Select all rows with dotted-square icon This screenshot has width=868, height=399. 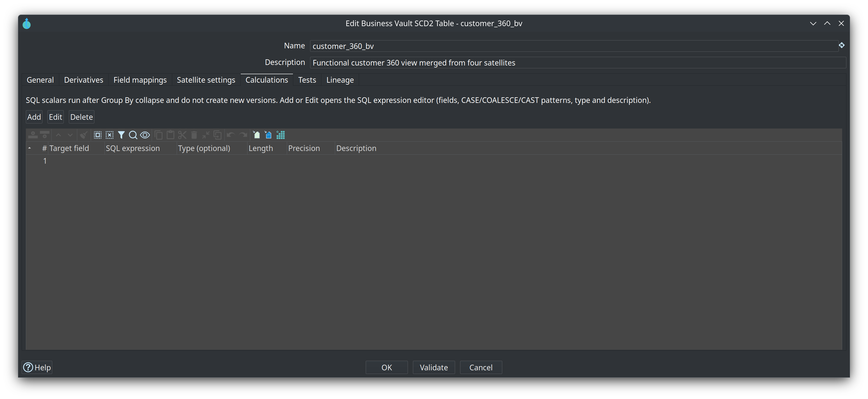(98, 135)
